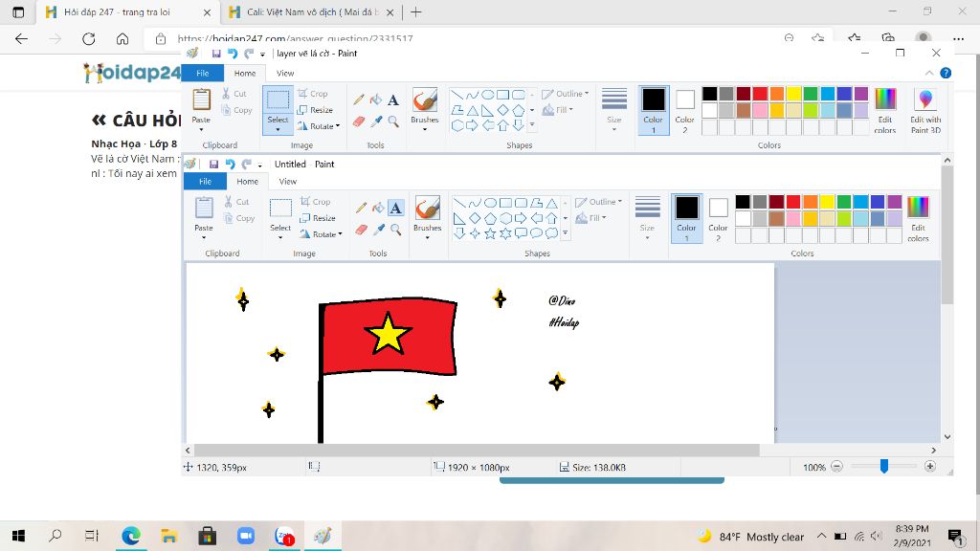Select Color 2 button in Untitled Paint window
The image size is (980, 551).
tap(718, 218)
